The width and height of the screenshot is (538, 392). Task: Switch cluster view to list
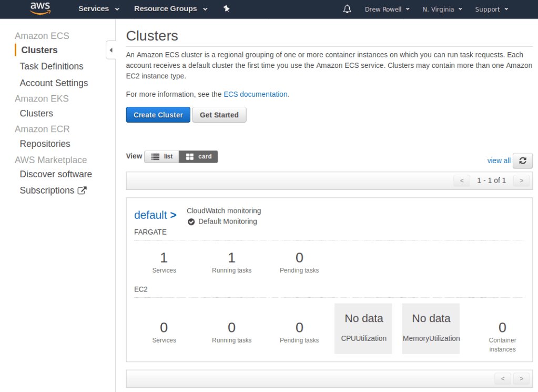[162, 156]
